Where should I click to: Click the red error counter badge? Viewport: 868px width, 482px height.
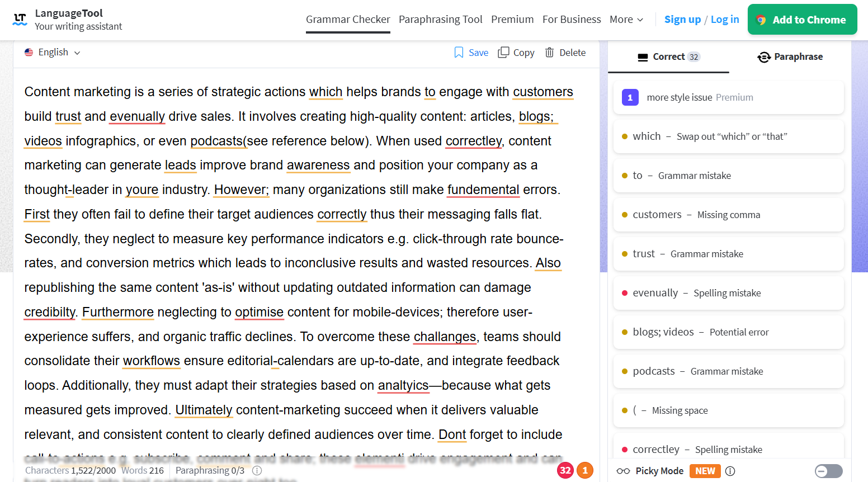565,470
